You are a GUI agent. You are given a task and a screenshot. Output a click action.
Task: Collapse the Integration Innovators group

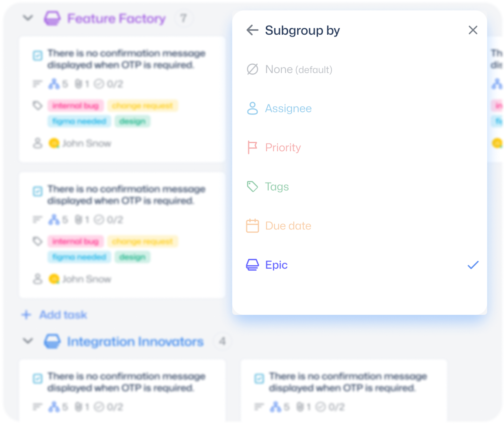(x=28, y=340)
